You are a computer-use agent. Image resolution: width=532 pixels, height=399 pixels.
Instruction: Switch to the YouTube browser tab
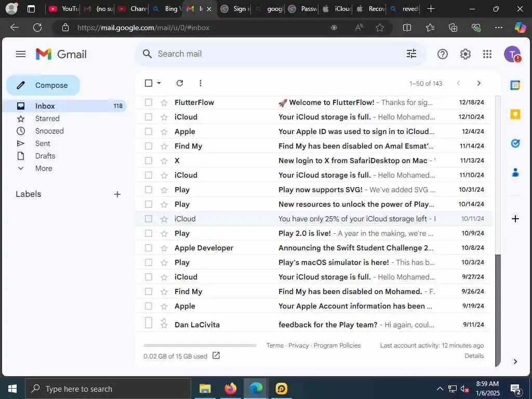pyautogui.click(x=63, y=9)
